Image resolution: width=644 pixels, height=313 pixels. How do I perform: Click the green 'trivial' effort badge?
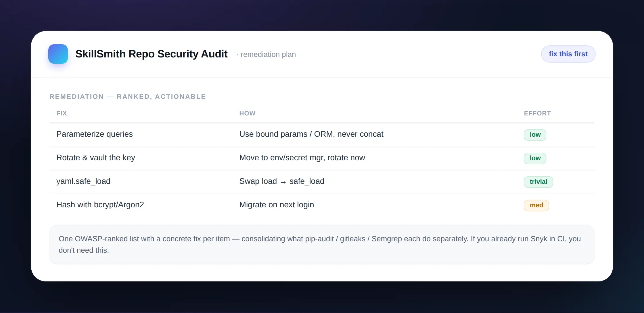pos(538,182)
